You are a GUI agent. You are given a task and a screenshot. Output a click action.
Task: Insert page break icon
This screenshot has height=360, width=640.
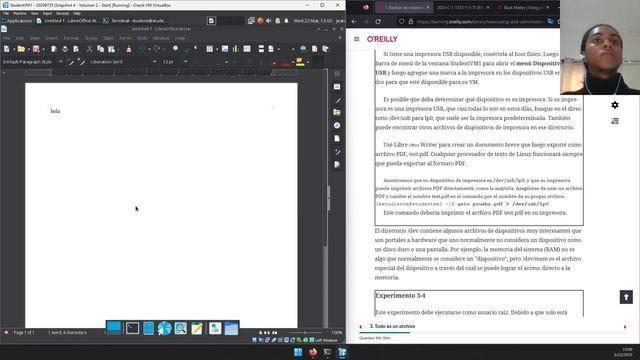coord(261,49)
